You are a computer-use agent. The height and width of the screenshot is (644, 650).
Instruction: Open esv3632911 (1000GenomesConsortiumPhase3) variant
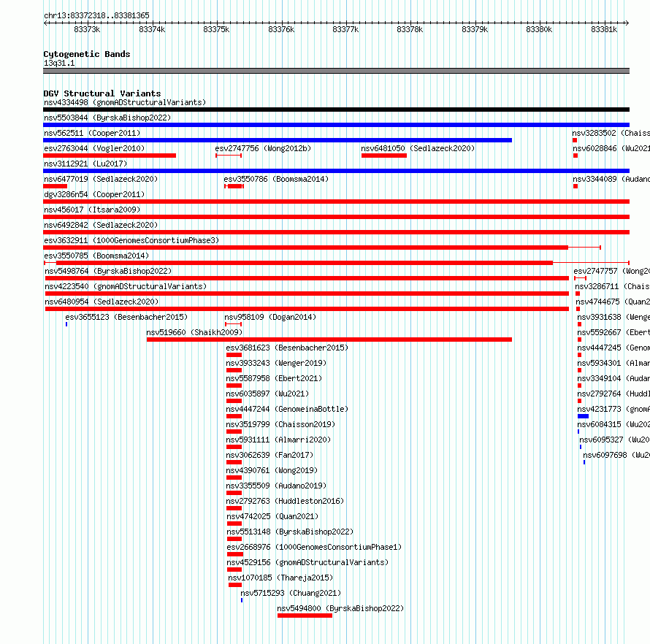(x=131, y=240)
